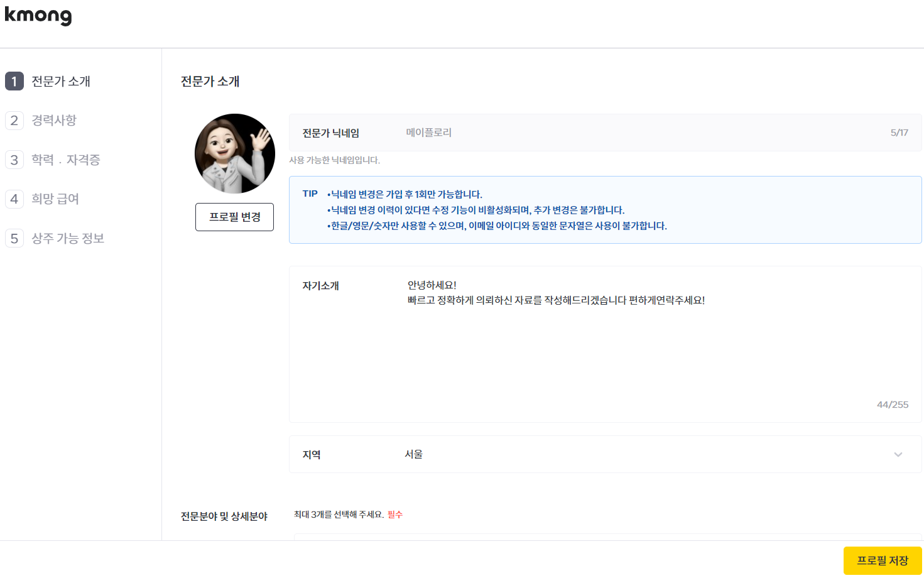Click tip line 닉네임 변경은 가입 후 1회만 가능합니다

[x=405, y=194]
